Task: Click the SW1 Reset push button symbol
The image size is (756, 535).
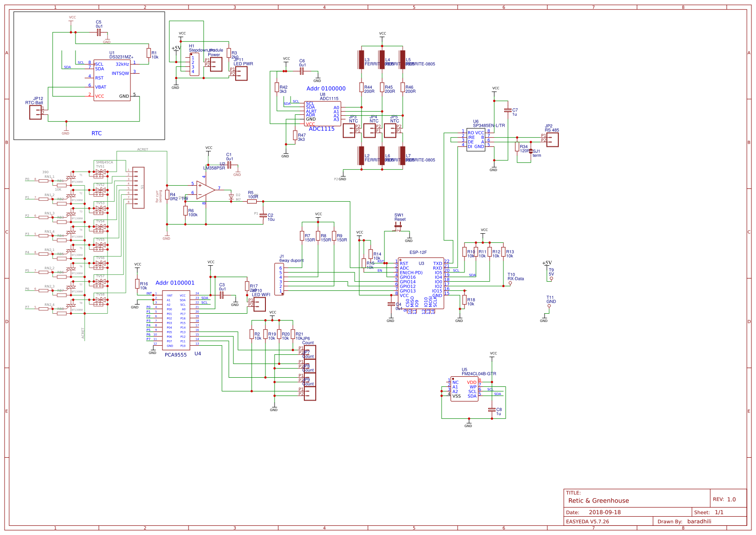Action: tap(399, 226)
